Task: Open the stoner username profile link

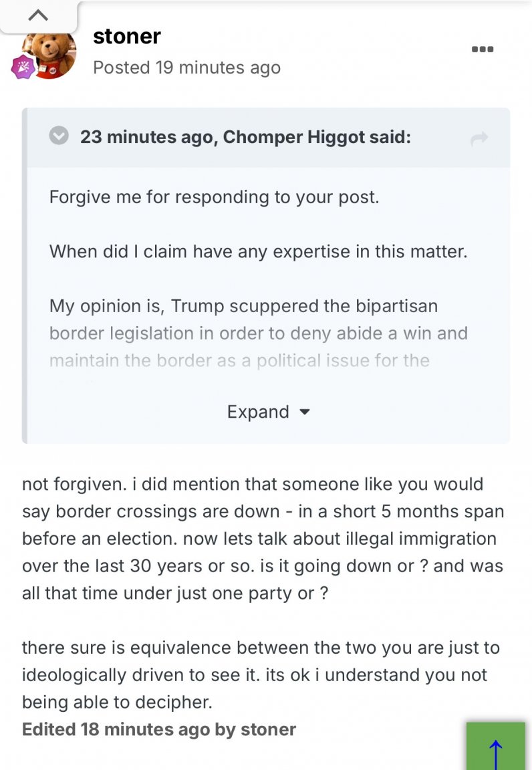Action: [x=127, y=36]
